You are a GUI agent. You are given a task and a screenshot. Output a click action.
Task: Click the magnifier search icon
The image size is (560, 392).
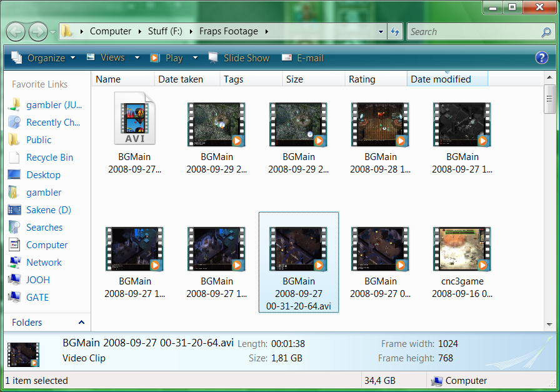click(x=546, y=32)
